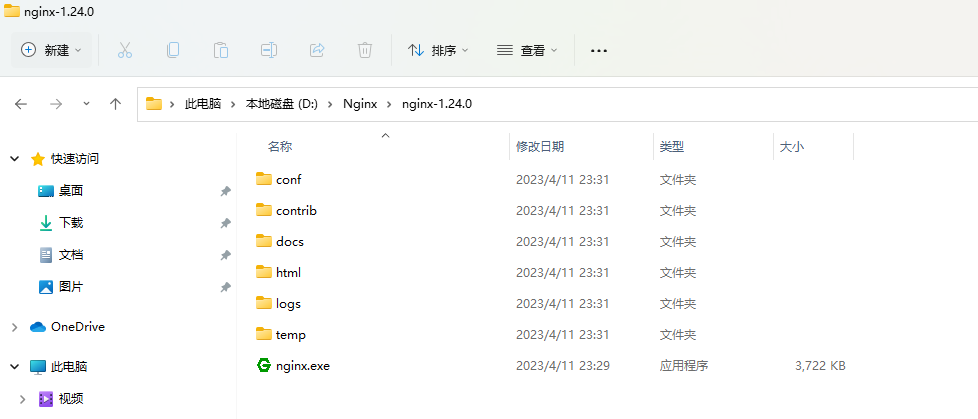Open 图片 in quick access

coord(71,287)
